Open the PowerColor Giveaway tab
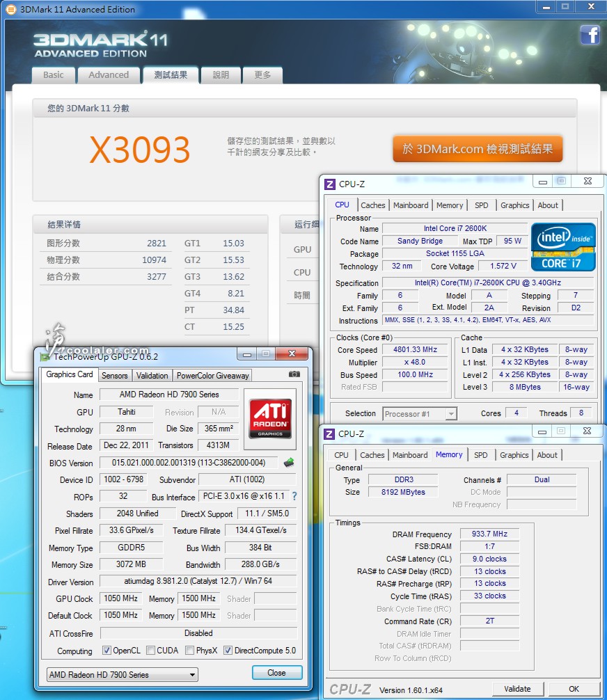 click(212, 376)
